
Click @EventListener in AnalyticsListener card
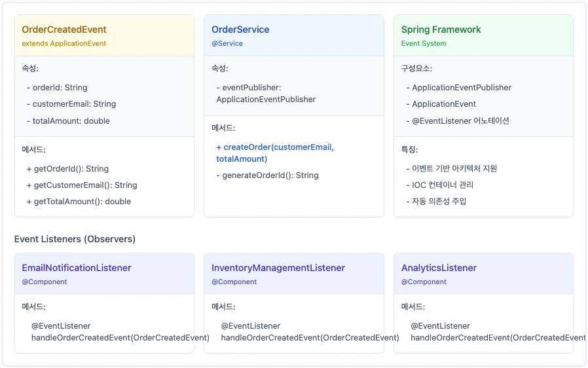pos(440,326)
